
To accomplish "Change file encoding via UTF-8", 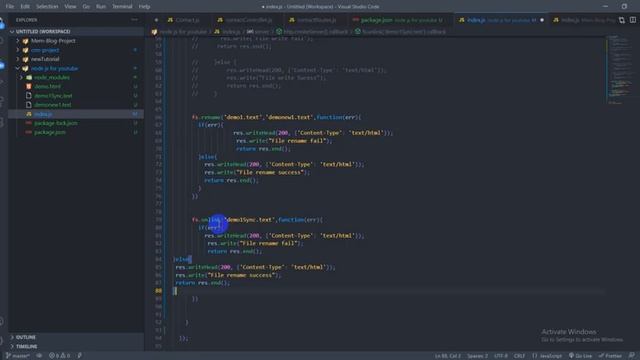I will coord(501,356).
